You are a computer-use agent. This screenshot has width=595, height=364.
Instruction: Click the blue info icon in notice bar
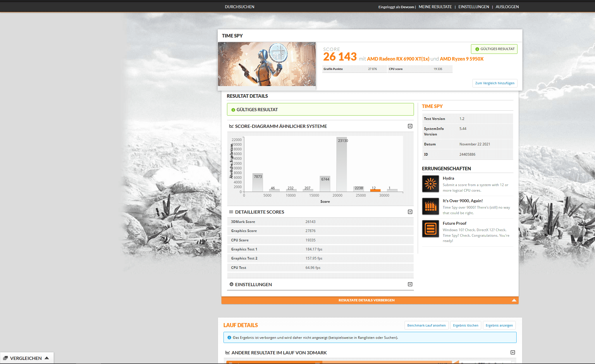click(229, 338)
